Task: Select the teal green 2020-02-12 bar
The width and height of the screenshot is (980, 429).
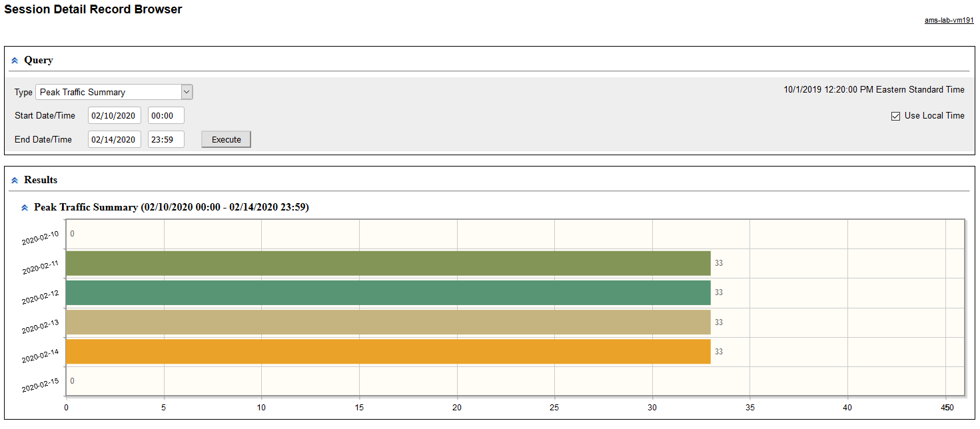Action: pyautogui.click(x=388, y=292)
